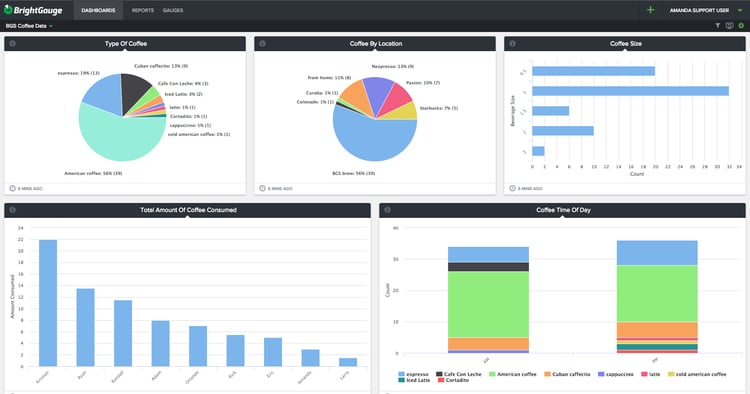
Task: Click info icon on Coffee Size gauge
Action: (x=512, y=44)
